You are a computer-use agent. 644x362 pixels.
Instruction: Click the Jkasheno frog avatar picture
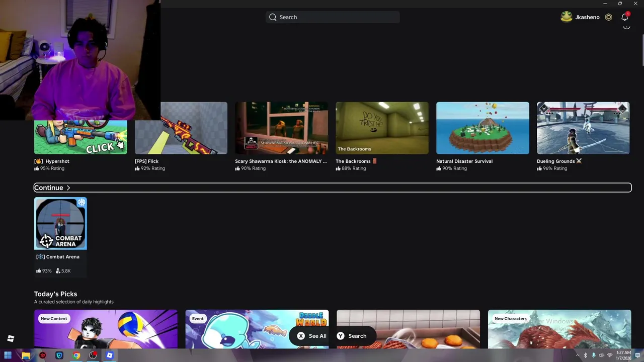coord(567,17)
